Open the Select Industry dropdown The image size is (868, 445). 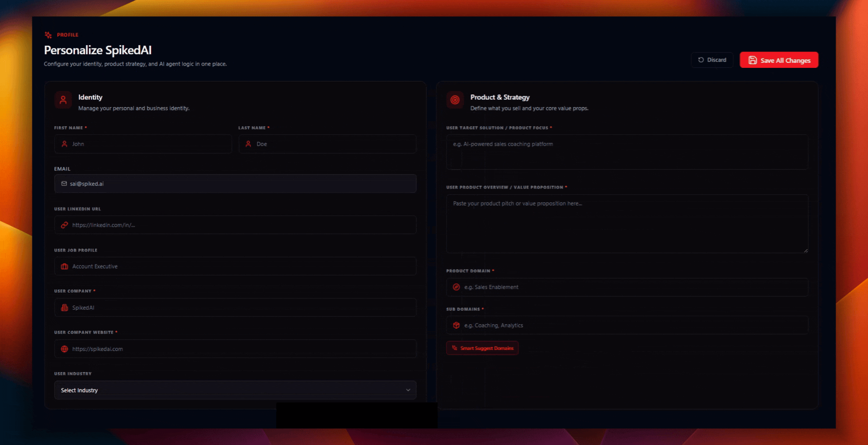coord(235,390)
